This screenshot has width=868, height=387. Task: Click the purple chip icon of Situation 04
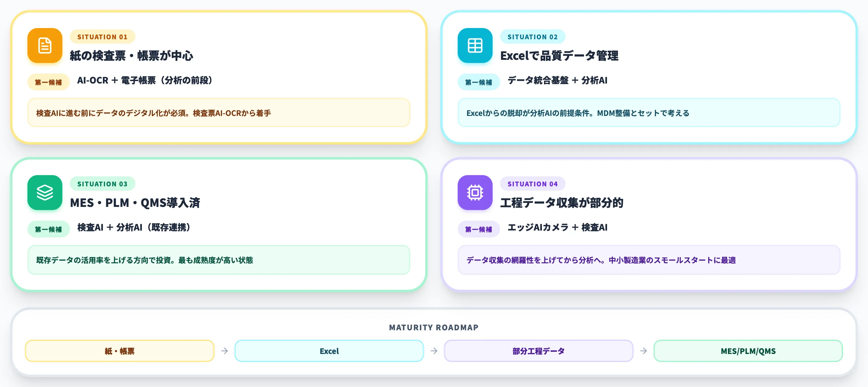coord(475,193)
